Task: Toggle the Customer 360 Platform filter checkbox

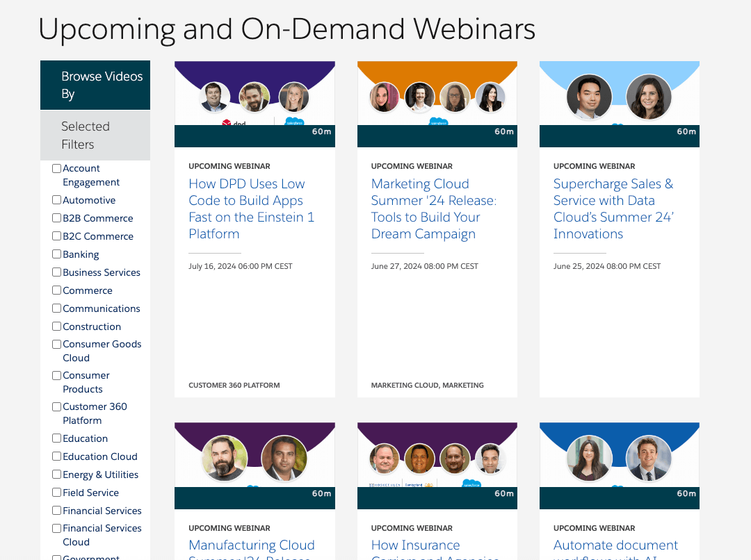Action: point(57,406)
